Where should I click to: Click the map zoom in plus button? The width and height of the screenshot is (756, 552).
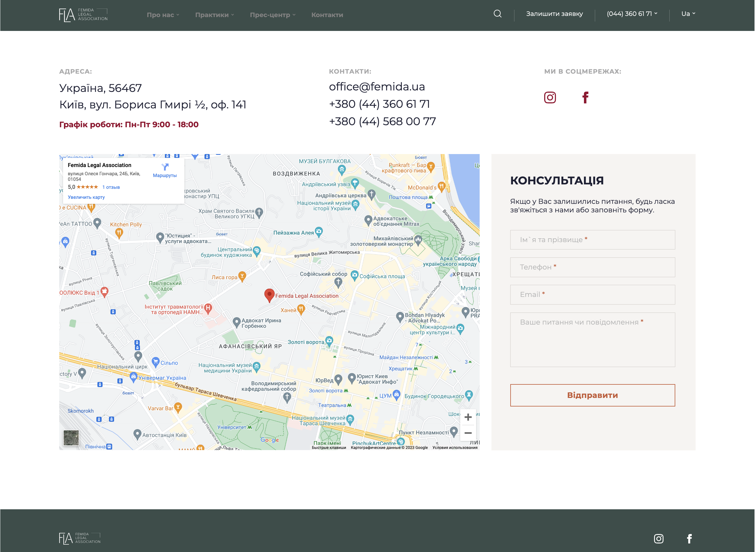pos(468,417)
